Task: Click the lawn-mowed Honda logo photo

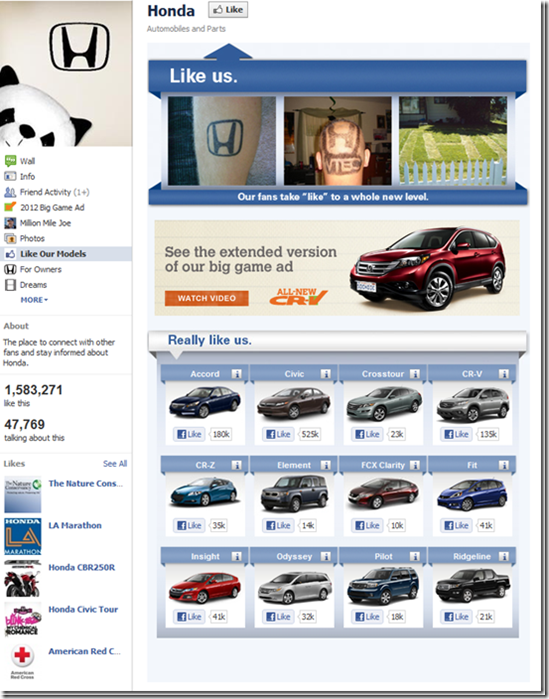Action: click(x=453, y=140)
